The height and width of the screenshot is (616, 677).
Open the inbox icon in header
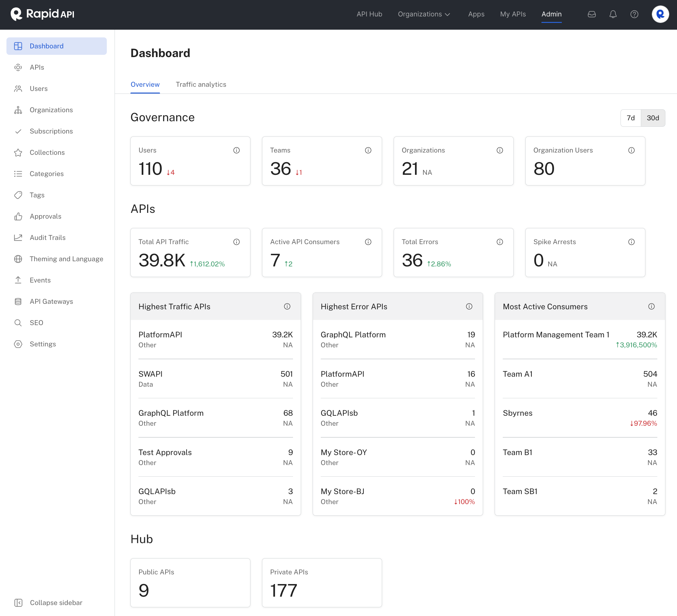point(592,14)
